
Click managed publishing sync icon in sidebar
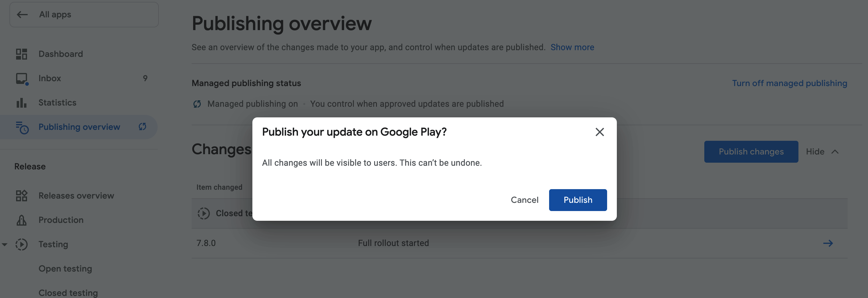click(x=142, y=126)
